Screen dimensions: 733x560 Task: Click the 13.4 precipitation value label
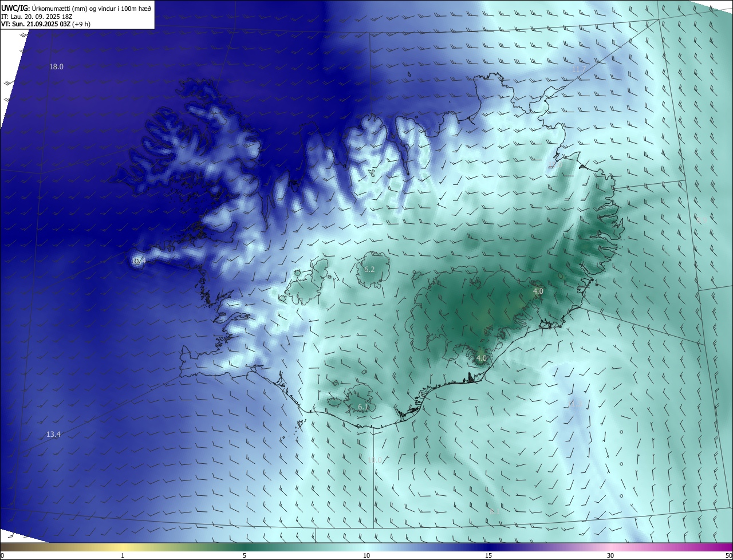click(53, 435)
